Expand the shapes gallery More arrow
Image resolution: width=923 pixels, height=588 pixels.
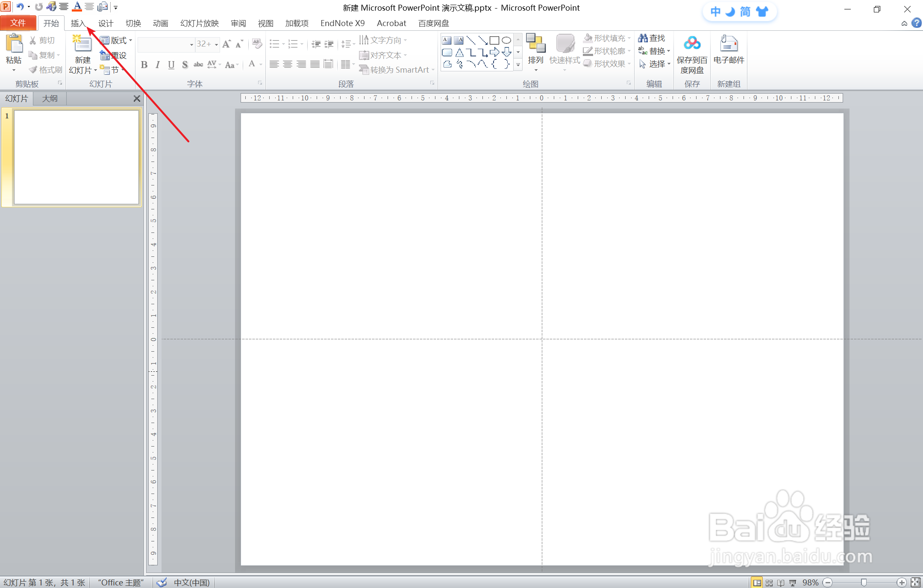pyautogui.click(x=518, y=65)
